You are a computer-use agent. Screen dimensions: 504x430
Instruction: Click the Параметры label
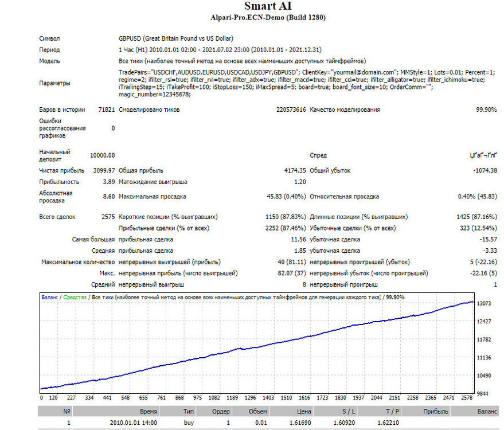[x=54, y=83]
